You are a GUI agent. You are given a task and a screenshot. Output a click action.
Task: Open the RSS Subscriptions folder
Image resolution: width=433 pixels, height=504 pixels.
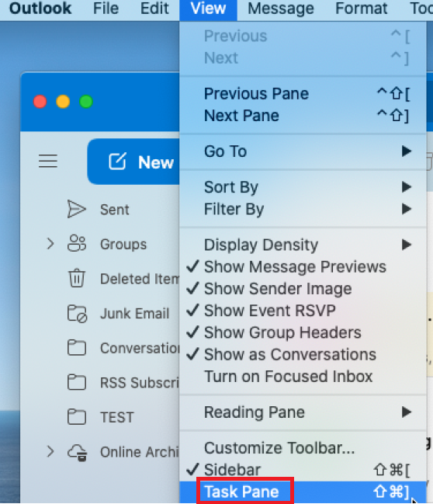[140, 383]
